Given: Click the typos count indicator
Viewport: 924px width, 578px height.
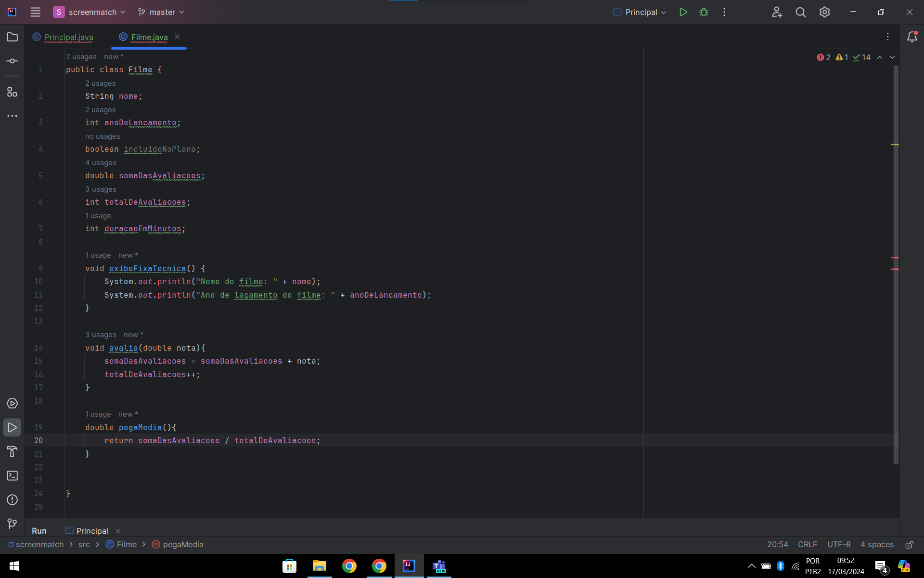Looking at the screenshot, I should click(862, 57).
